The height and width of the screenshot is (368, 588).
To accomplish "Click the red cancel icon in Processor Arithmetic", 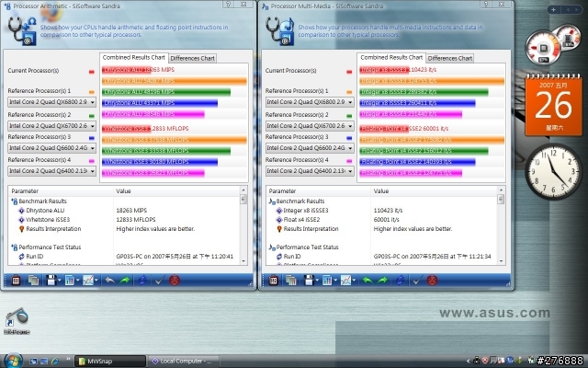I will [175, 280].
